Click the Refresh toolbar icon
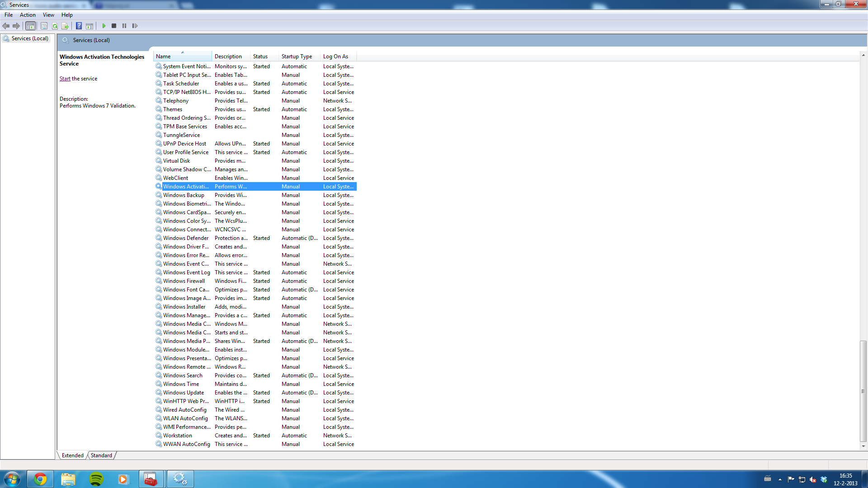Viewport: 868px width, 488px height. tap(55, 26)
